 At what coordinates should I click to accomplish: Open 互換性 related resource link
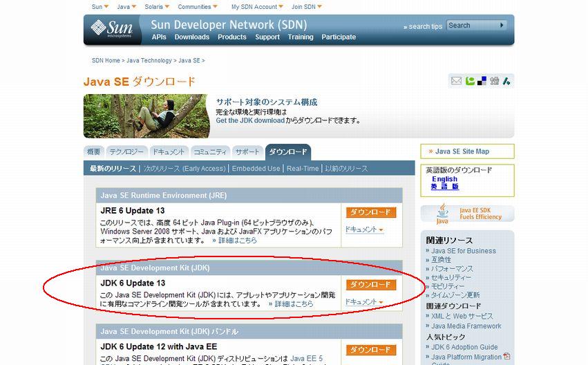pos(441,260)
